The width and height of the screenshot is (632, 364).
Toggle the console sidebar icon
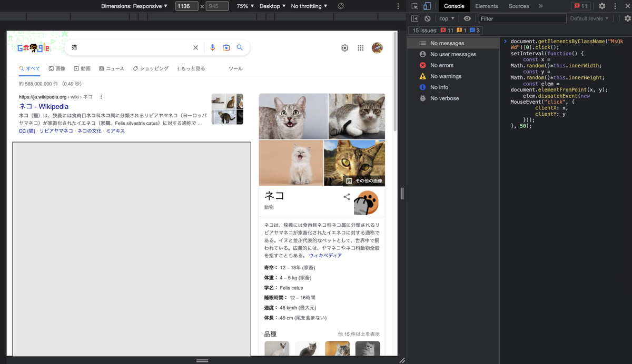coord(415,18)
